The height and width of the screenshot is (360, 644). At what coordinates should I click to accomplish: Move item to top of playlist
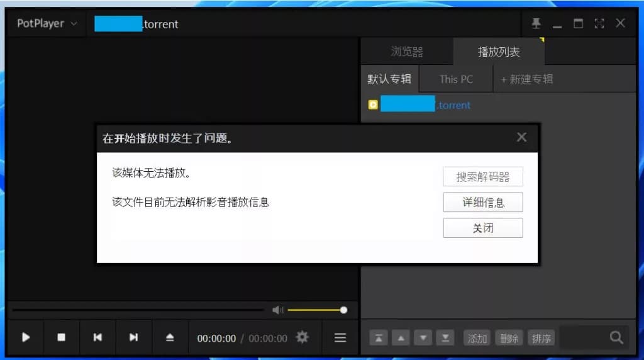[378, 339]
